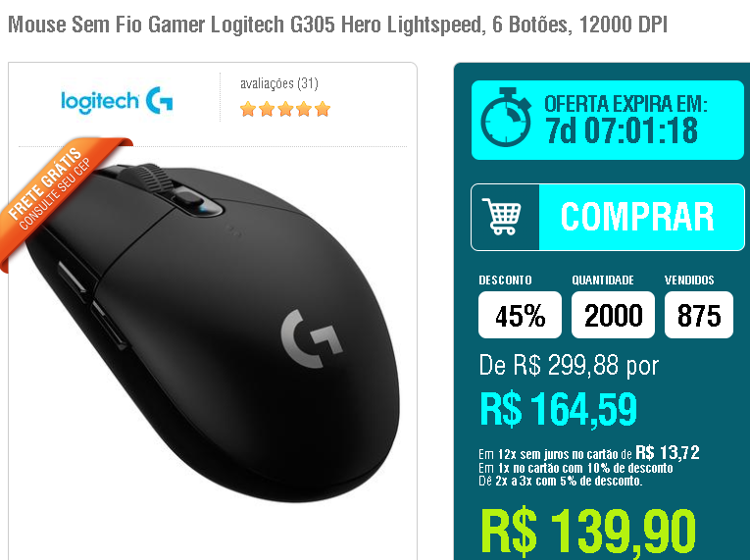750x560 pixels.
Task: Click the first rating star
Action: click(x=248, y=109)
